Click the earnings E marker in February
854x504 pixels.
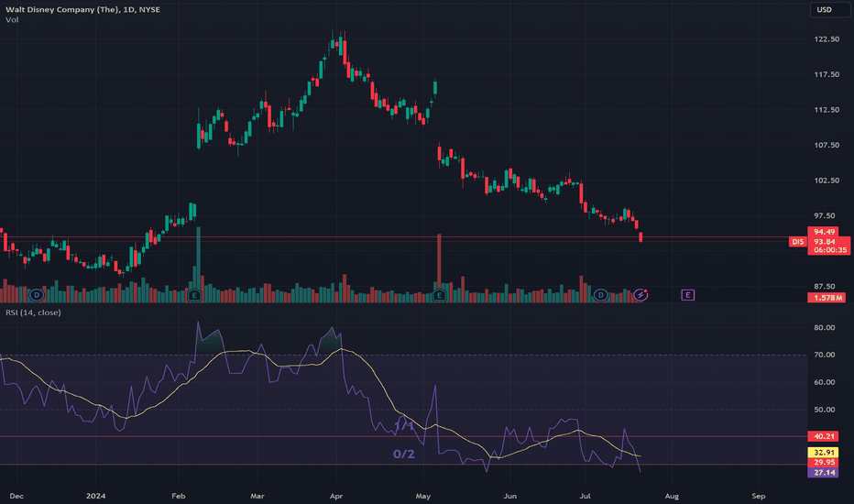[194, 295]
